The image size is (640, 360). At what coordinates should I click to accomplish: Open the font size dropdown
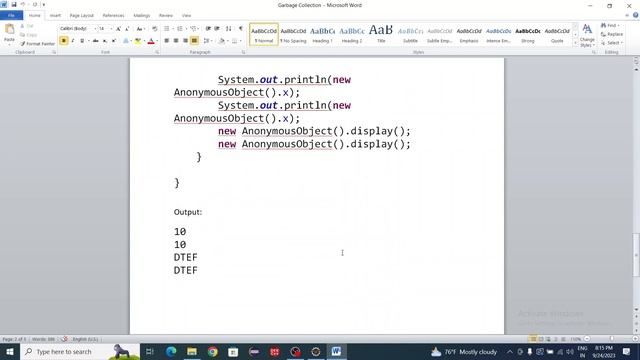(111, 29)
